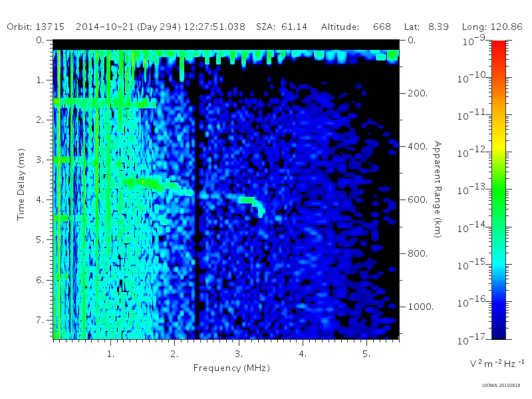Click the SZA: 61.14 value
This screenshot has width=532, height=399.
(281, 27)
